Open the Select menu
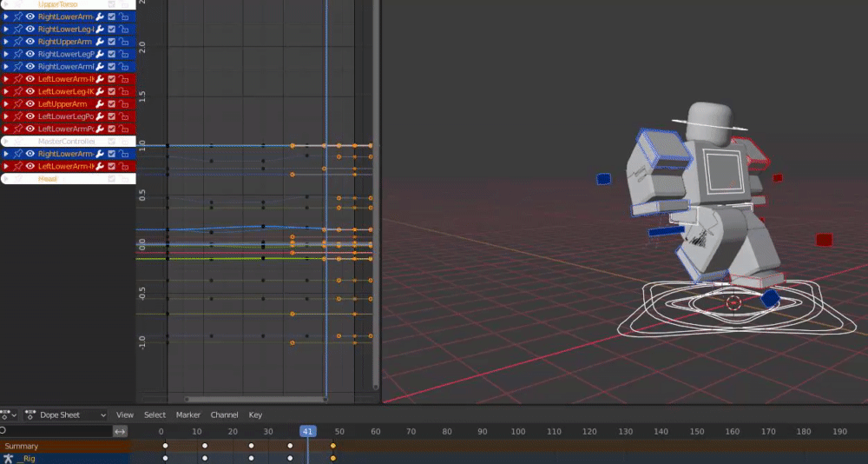This screenshot has height=464, width=868. 155,414
